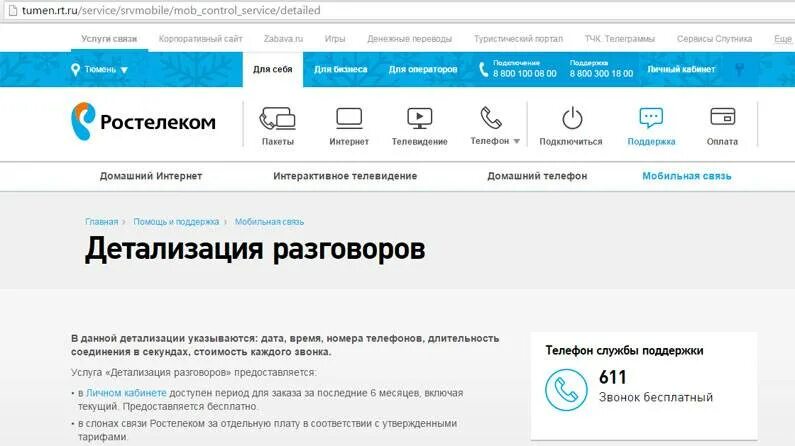This screenshot has width=795, height=446.
Task: Open Интерактивное телевидение section
Action: (x=345, y=176)
